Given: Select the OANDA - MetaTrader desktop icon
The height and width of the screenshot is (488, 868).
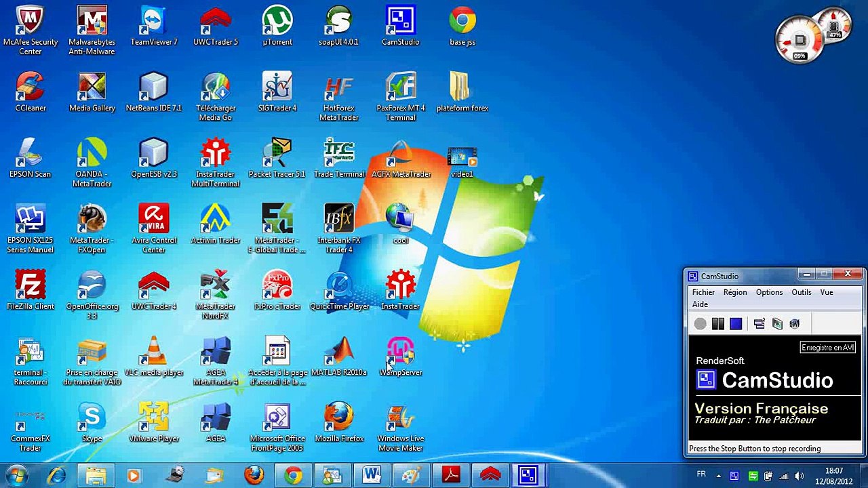Looking at the screenshot, I should (x=92, y=163).
